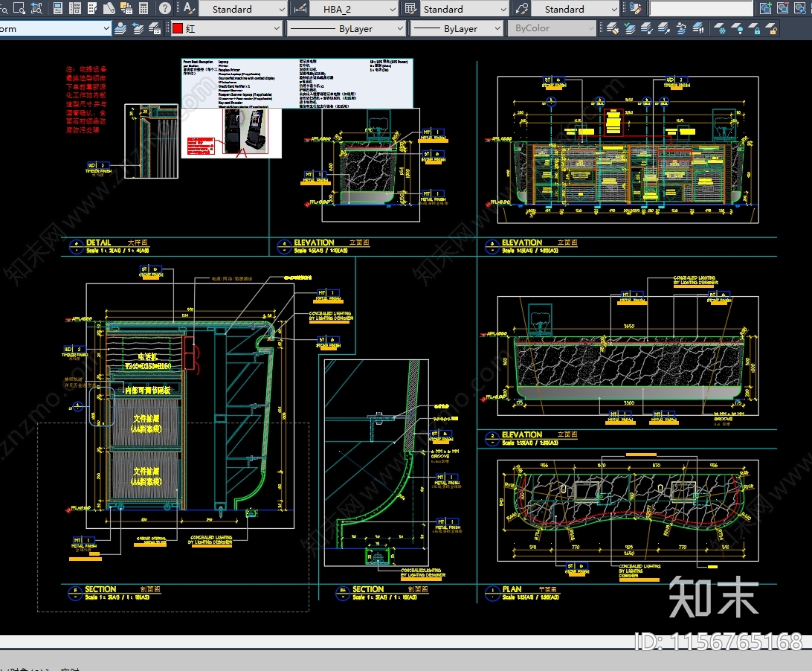This screenshot has height=671, width=812.
Task: Open the QuickCalc calculator icon
Action: [x=144, y=9]
